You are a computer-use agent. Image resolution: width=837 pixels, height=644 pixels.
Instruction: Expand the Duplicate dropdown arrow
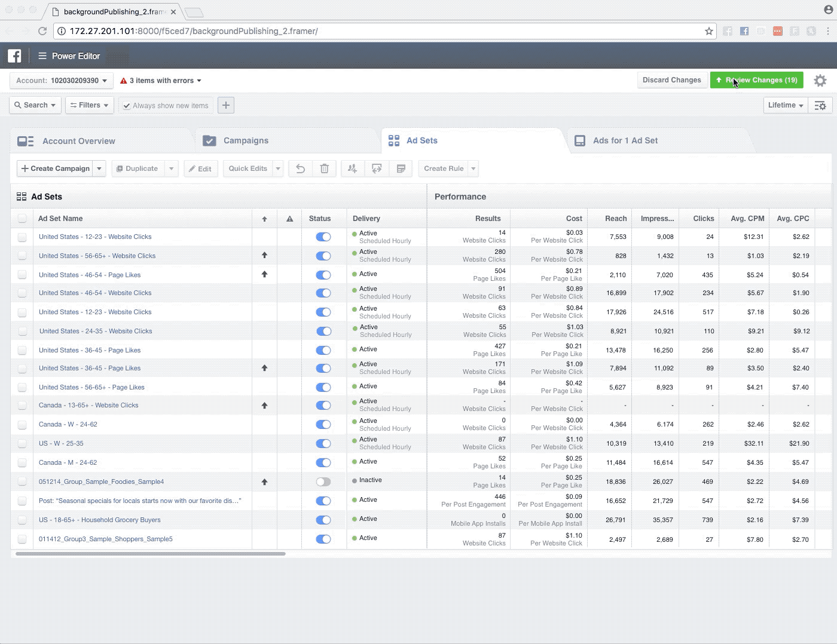(171, 168)
